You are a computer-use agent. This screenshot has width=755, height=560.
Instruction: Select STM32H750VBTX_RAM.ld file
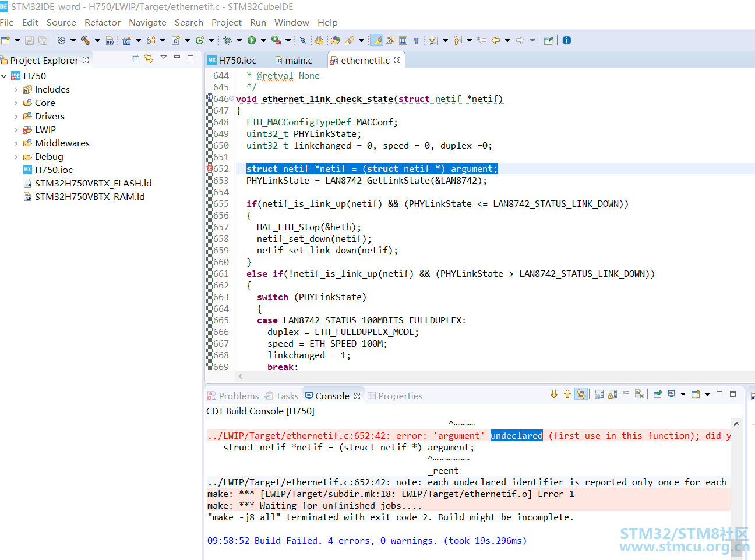(84, 197)
